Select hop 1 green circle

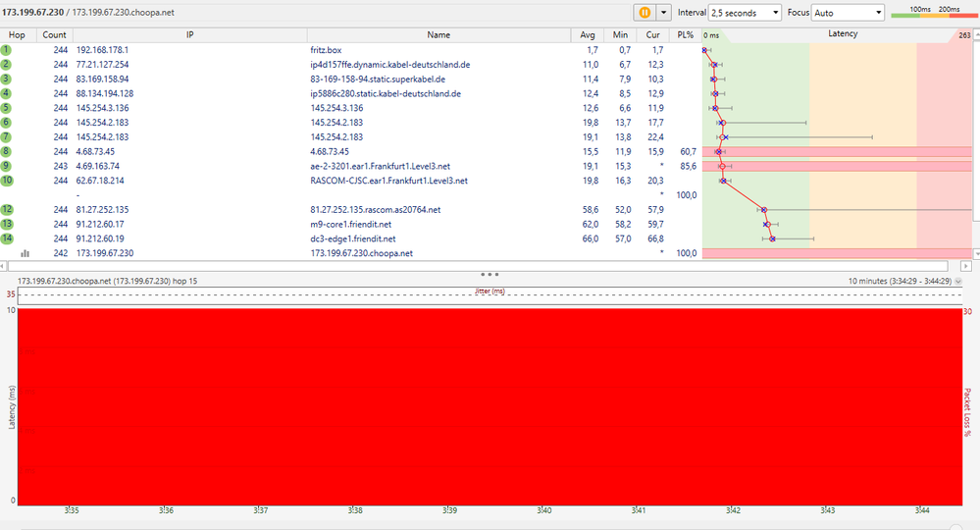coord(6,50)
